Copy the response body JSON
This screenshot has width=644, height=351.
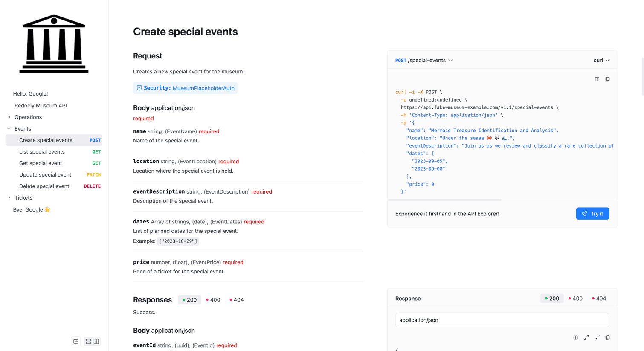607,337
